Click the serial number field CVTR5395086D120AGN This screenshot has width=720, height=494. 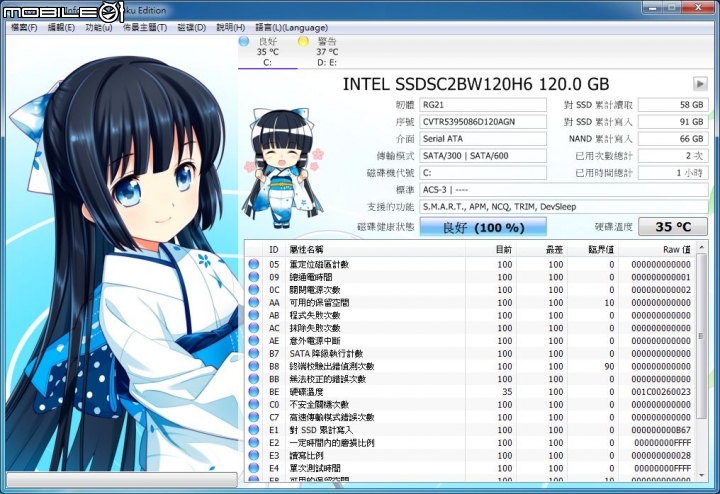(x=483, y=122)
